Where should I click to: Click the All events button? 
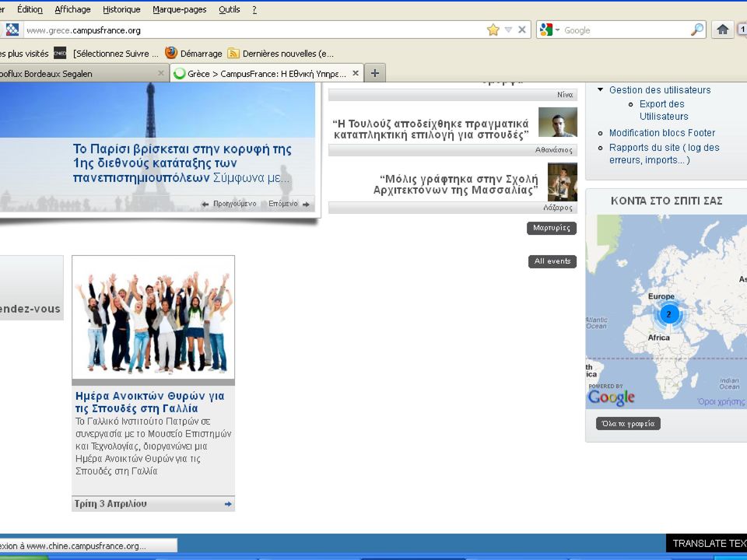click(x=552, y=261)
